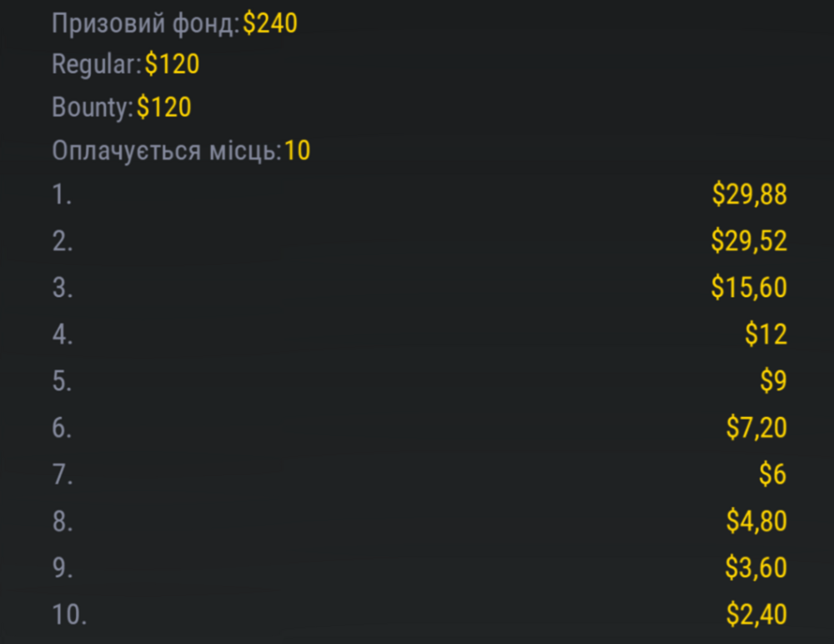Click the 10th place prize $2,40
This screenshot has width=834, height=644.
tap(756, 614)
